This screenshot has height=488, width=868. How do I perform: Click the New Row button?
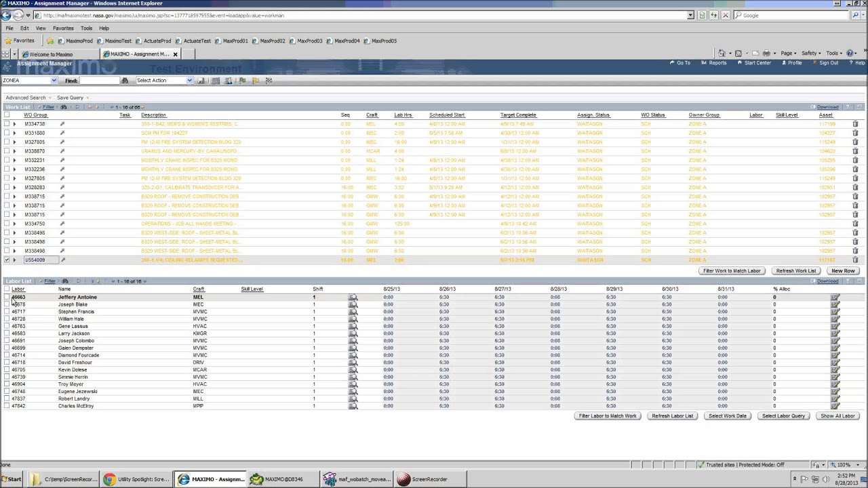point(843,271)
